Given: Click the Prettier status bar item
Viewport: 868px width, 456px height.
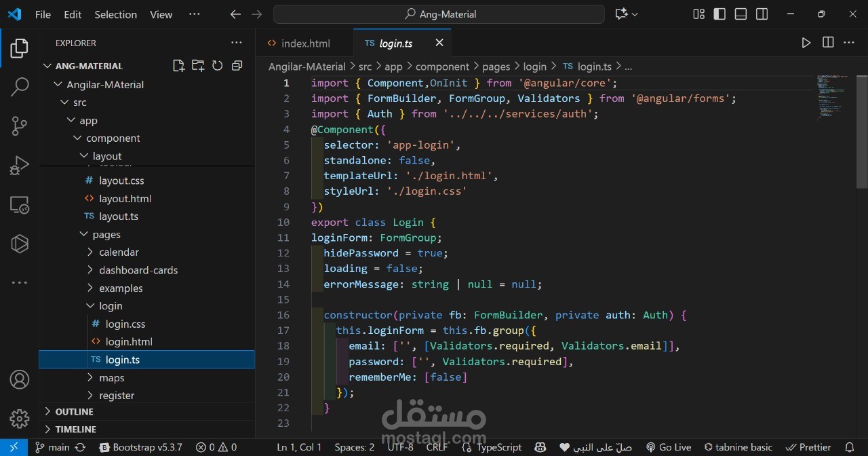Looking at the screenshot, I should [x=808, y=447].
